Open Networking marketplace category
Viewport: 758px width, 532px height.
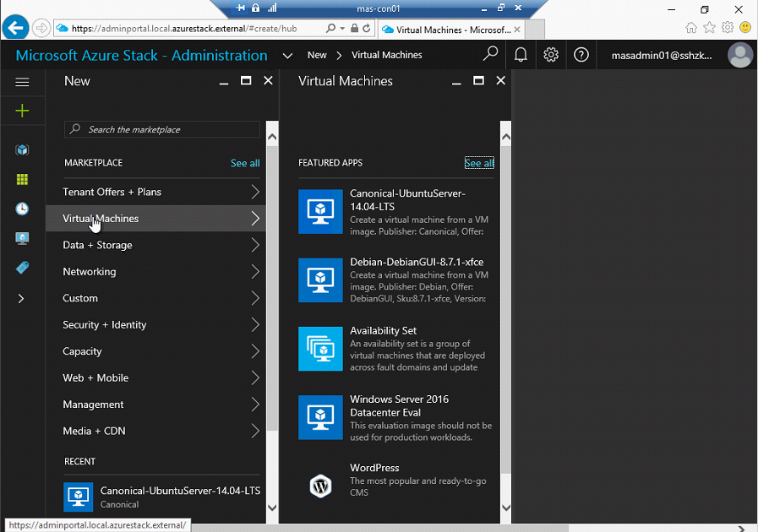pyautogui.click(x=155, y=272)
